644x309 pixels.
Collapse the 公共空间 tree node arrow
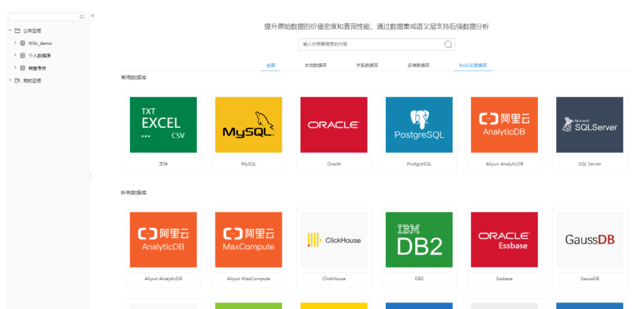10,30
